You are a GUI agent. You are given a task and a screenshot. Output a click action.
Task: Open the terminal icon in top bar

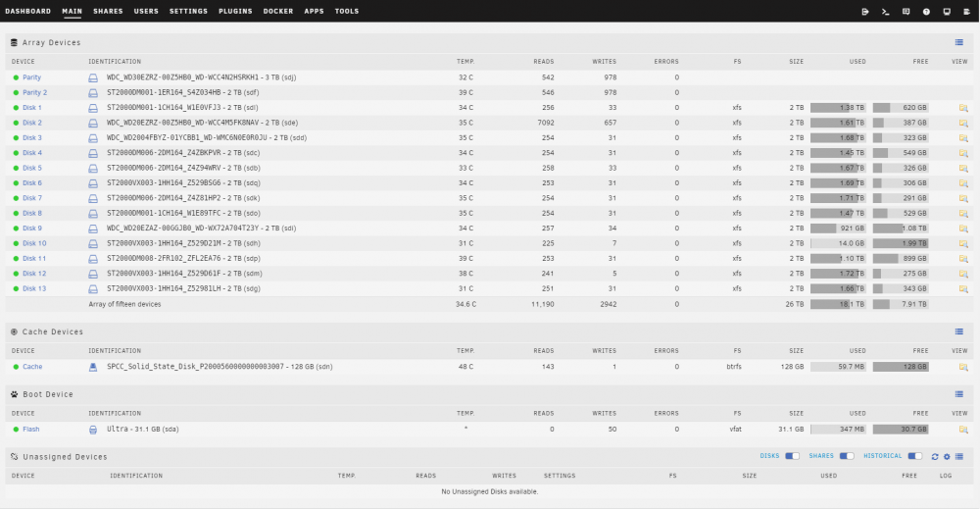coord(886,11)
